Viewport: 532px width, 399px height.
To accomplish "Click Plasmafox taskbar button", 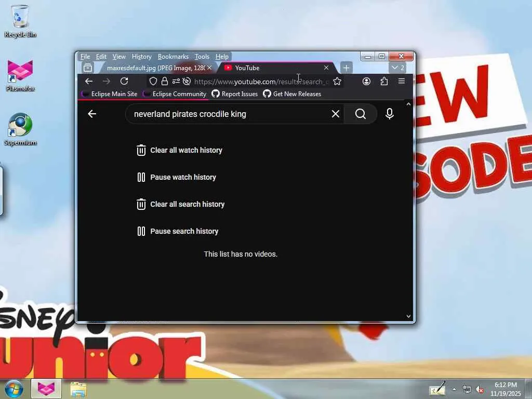I will click(46, 389).
